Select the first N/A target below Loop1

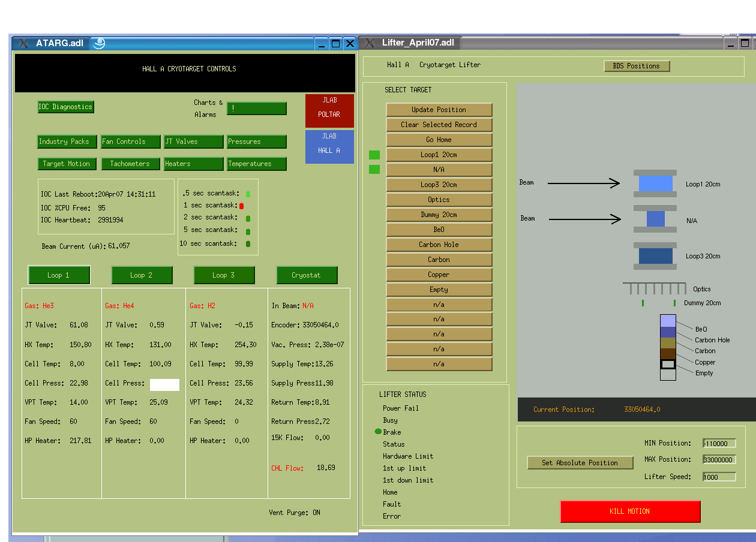click(439, 170)
